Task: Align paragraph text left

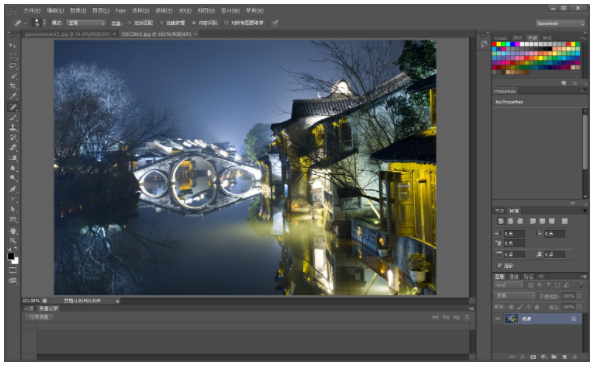Action: [x=501, y=221]
